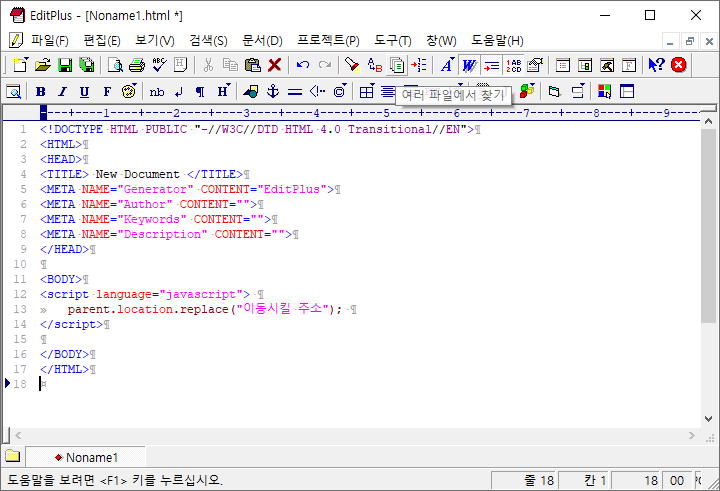Viewport: 720px width, 491px height.
Task: Print the document with the printer icon
Action: [x=137, y=65]
